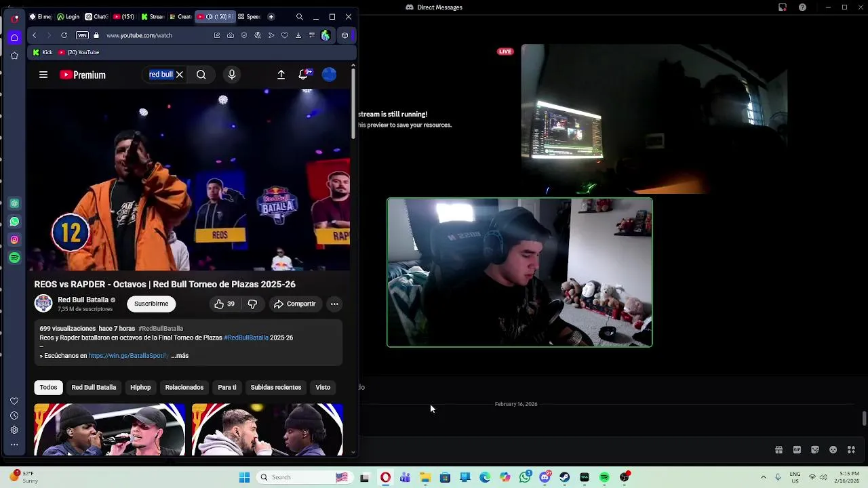
Task: Open the second recommended battle thumbnail
Action: [267, 430]
